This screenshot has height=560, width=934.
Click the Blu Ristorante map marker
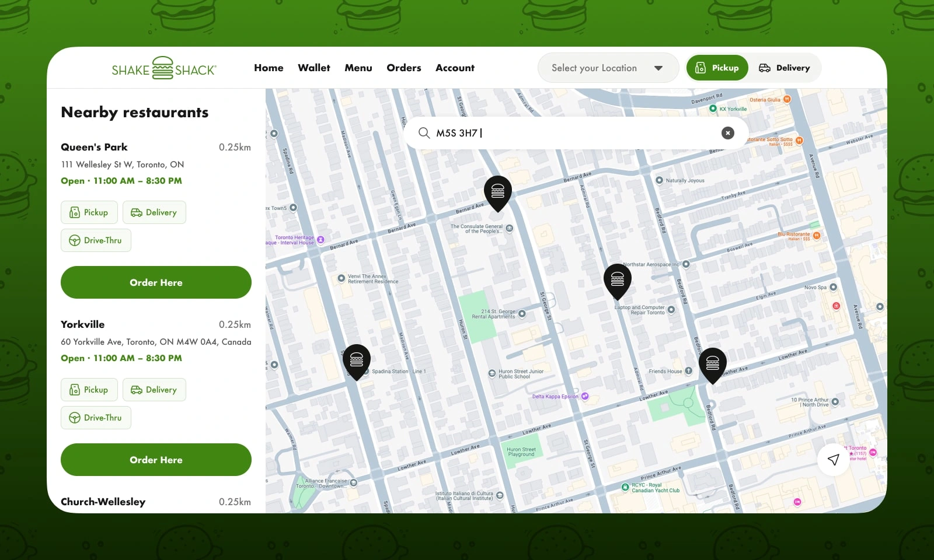coord(817,236)
